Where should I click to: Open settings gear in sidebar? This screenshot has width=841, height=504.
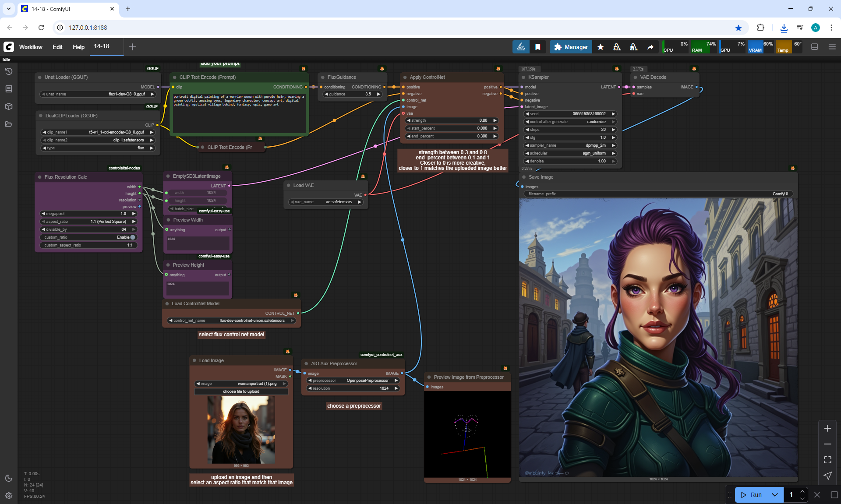pyautogui.click(x=9, y=496)
